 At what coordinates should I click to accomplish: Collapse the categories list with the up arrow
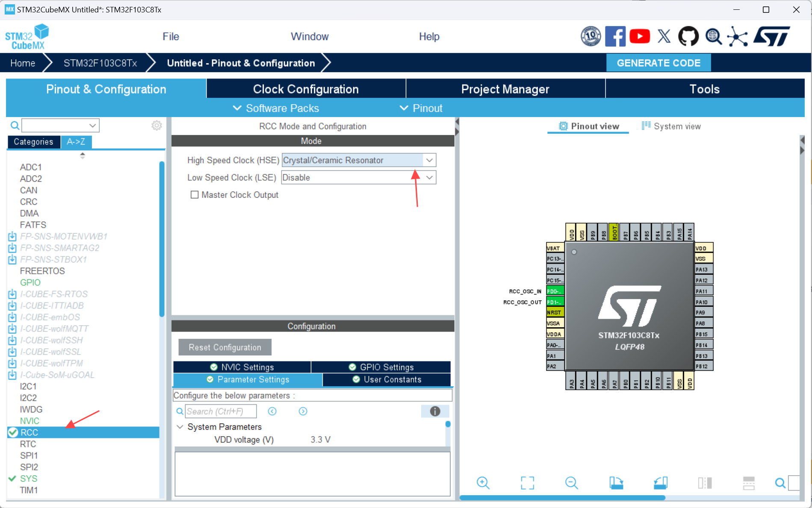(x=83, y=154)
